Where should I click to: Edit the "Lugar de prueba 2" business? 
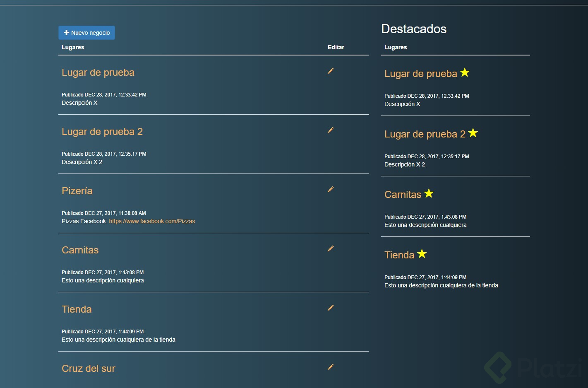[x=330, y=130]
